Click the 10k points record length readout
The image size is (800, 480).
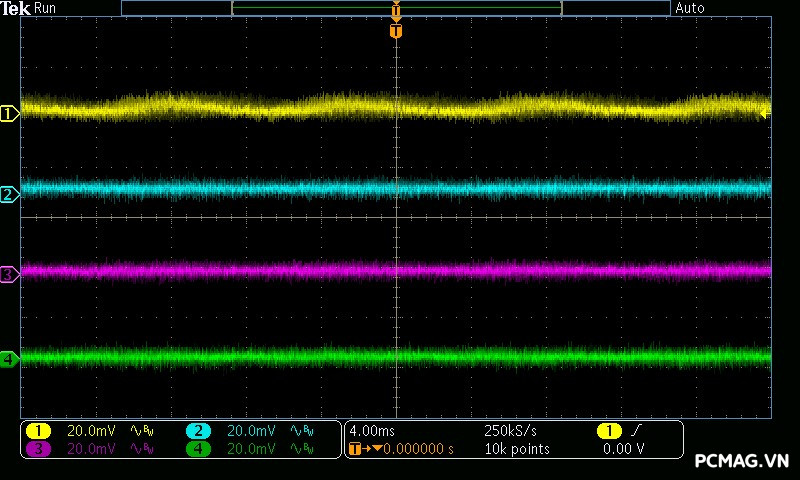pyautogui.click(x=517, y=449)
